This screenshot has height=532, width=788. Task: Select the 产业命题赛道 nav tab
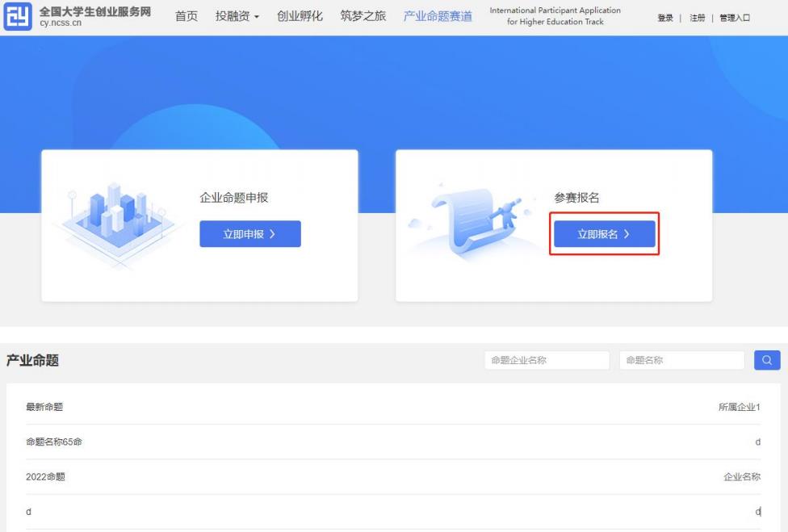438,17
